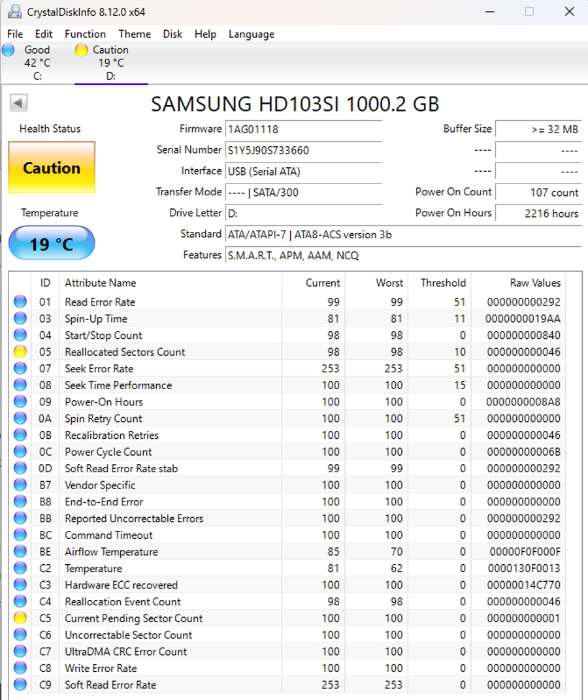Click the CrystalDiskInfo app icon in title bar
Viewport: 588px width, 700px height.
pyautogui.click(x=15, y=12)
